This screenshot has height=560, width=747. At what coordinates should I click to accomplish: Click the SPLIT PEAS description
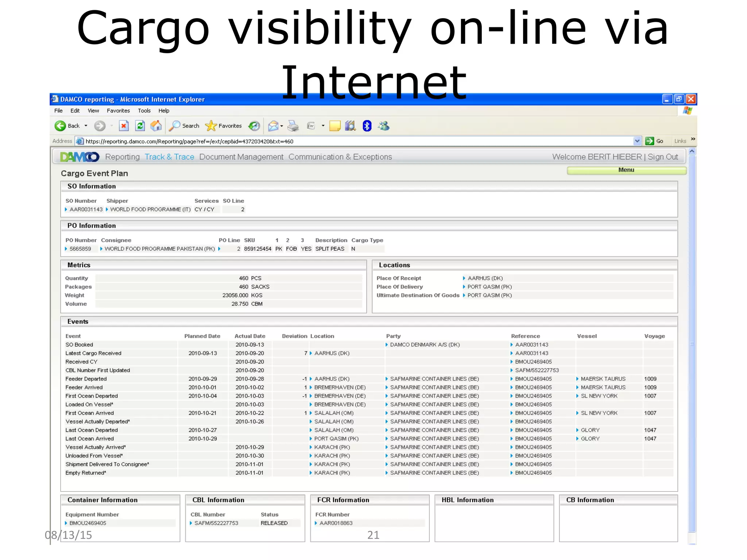tap(330, 249)
